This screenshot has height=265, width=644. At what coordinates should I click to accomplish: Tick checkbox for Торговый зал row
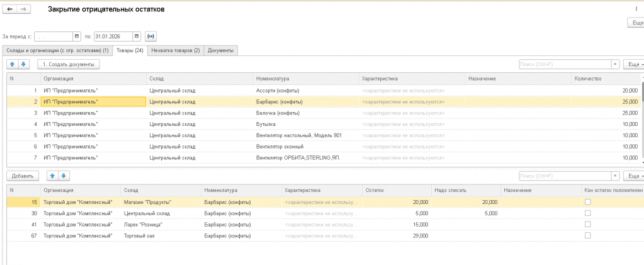tap(587, 235)
